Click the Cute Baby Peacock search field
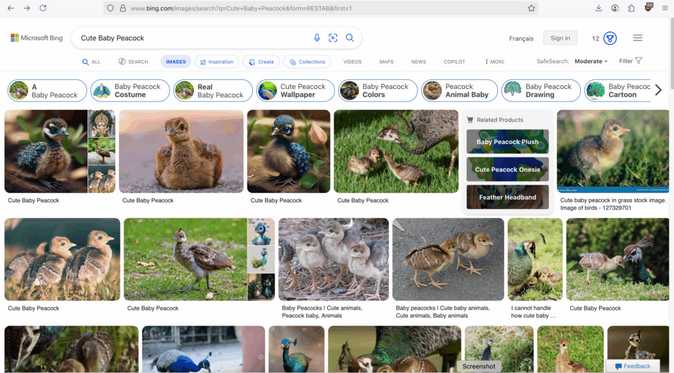This screenshot has width=674, height=373. click(x=193, y=38)
